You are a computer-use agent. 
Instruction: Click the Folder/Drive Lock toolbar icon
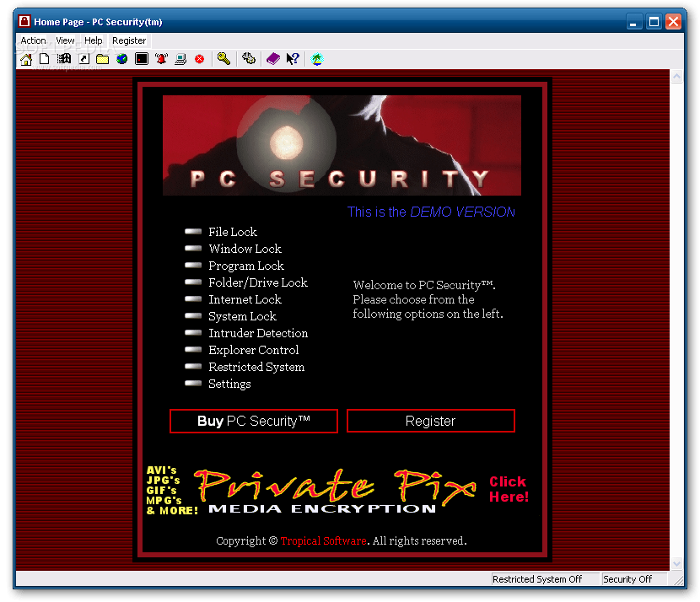click(101, 58)
